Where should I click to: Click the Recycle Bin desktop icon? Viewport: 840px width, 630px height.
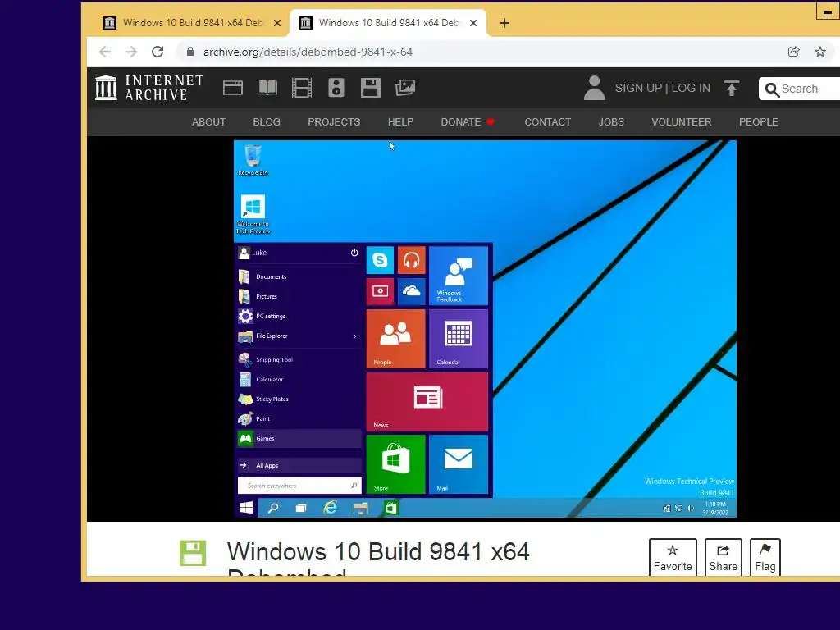[x=253, y=160]
